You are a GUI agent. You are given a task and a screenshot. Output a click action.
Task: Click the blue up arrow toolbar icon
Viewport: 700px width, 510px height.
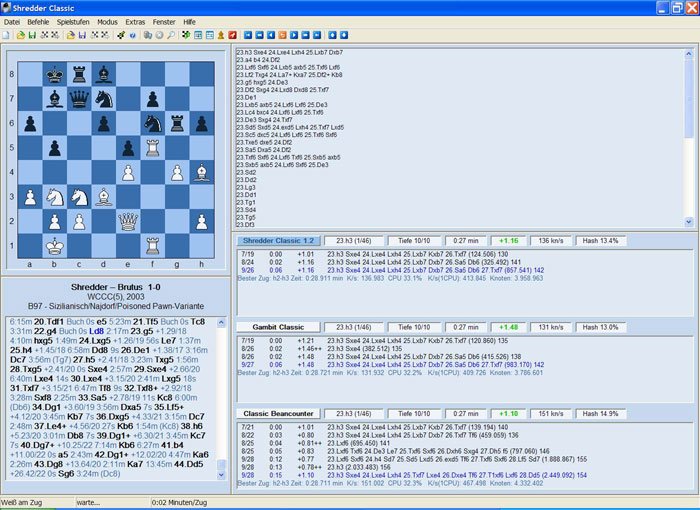click(332, 35)
